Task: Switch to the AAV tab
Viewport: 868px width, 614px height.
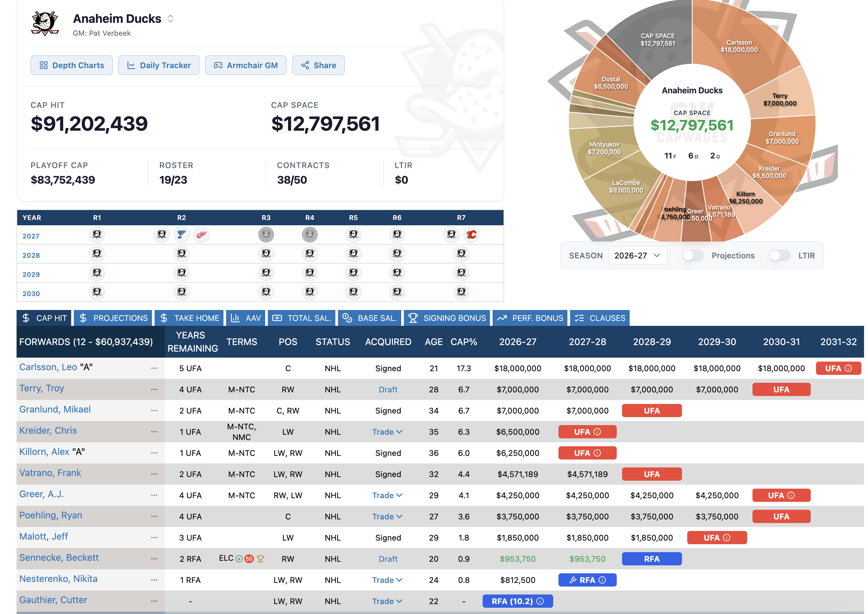Action: (246, 318)
